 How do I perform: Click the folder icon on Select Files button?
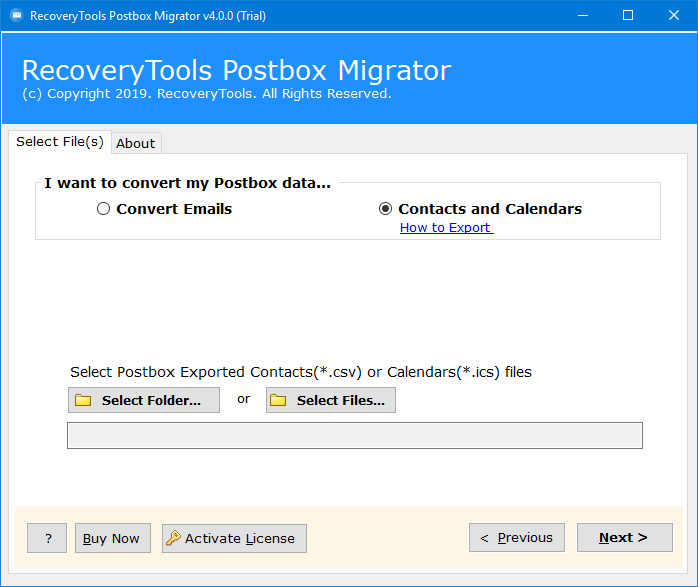tap(278, 400)
